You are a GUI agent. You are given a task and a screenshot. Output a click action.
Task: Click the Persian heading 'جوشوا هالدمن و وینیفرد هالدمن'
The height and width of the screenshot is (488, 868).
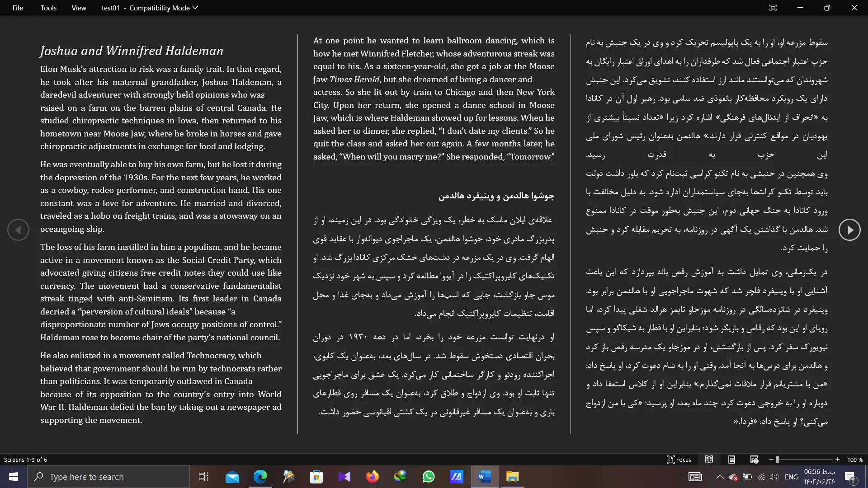tap(496, 196)
